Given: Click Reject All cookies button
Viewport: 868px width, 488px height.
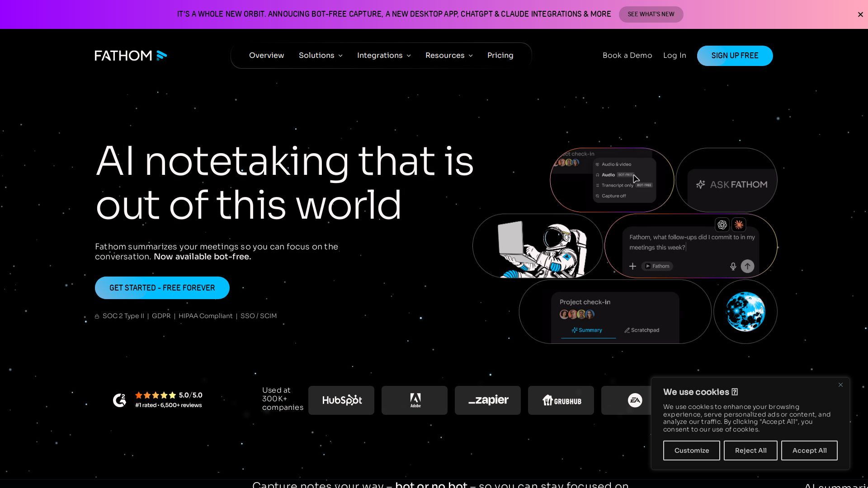Looking at the screenshot, I should point(750,450).
